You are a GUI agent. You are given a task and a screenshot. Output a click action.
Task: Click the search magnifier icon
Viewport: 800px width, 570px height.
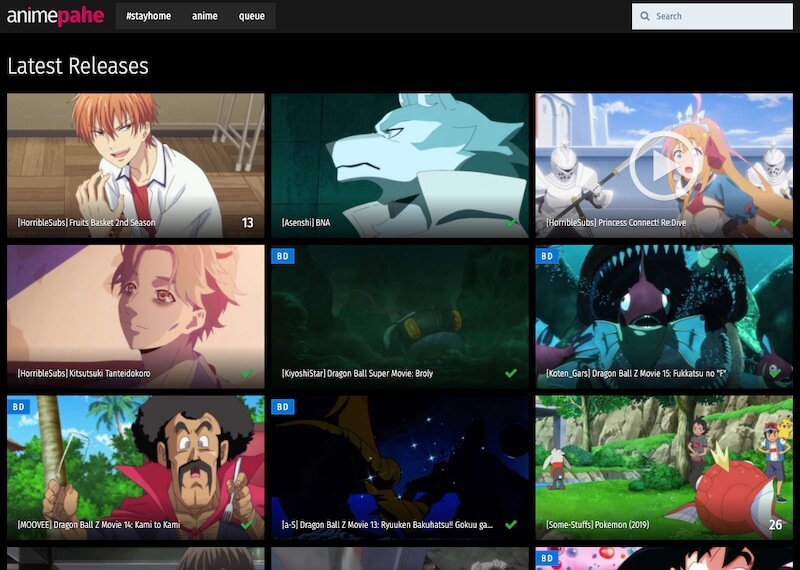[645, 16]
